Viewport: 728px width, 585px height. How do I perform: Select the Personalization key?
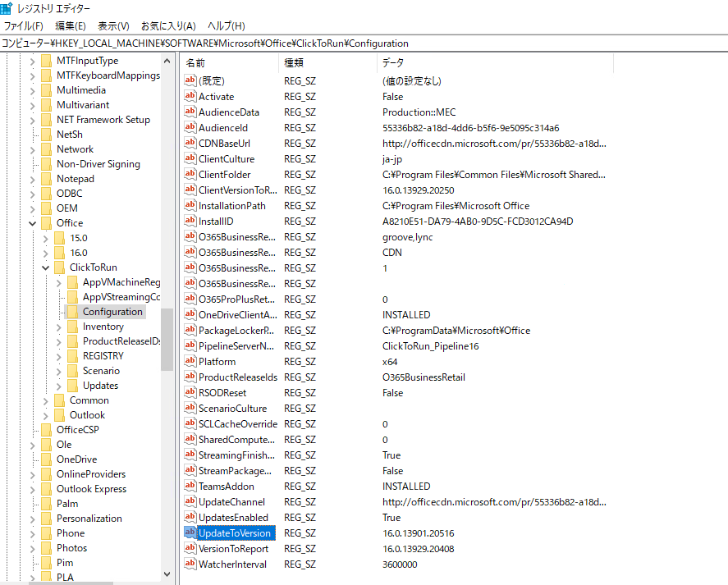point(89,519)
